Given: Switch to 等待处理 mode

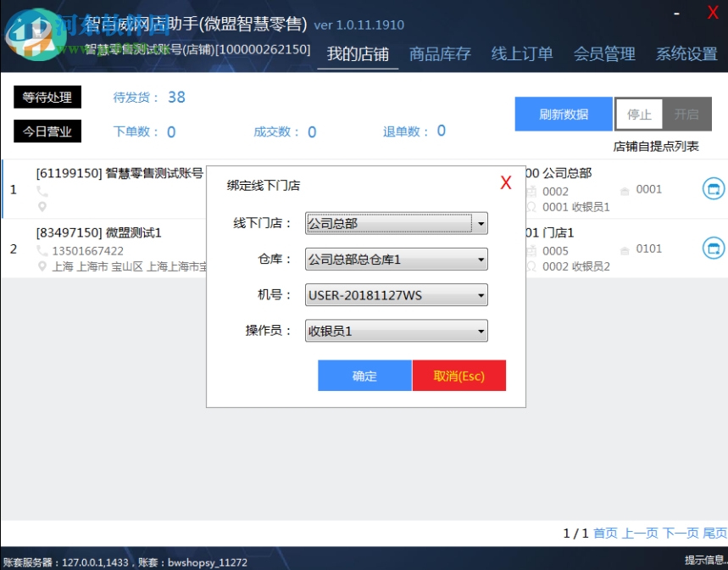Looking at the screenshot, I should point(47,97).
